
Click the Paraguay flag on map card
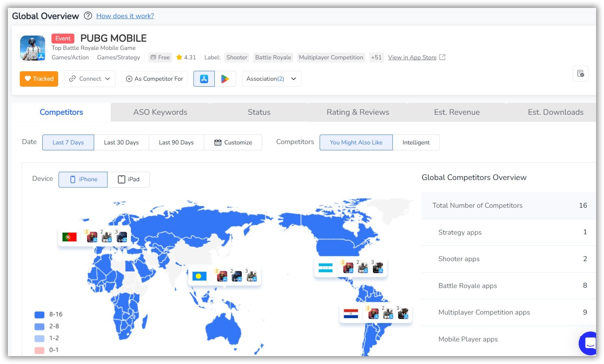point(351,314)
